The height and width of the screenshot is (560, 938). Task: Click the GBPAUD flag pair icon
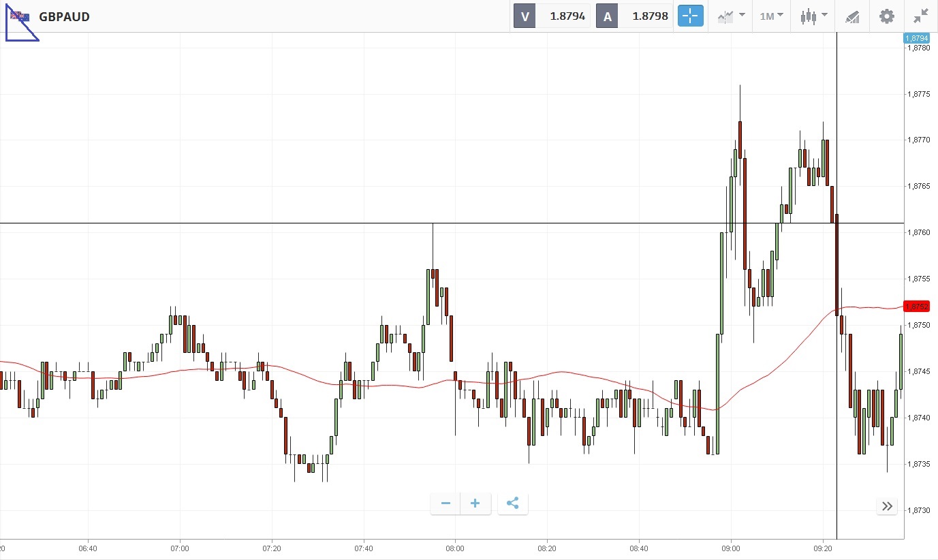20,16
